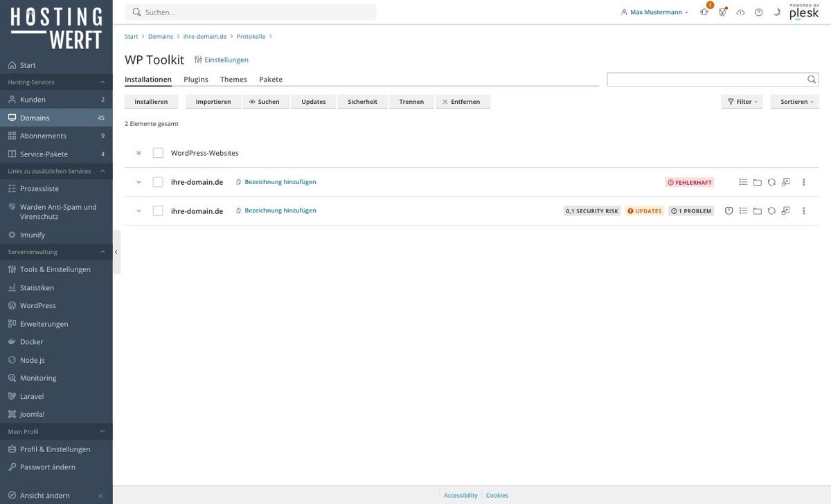
Task: Click the Sicherheit button
Action: click(363, 102)
